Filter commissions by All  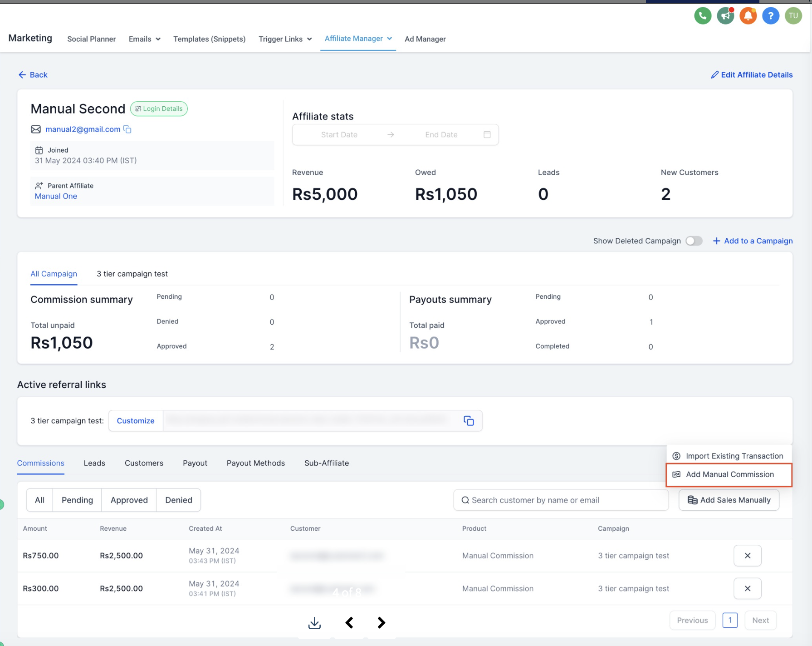39,500
